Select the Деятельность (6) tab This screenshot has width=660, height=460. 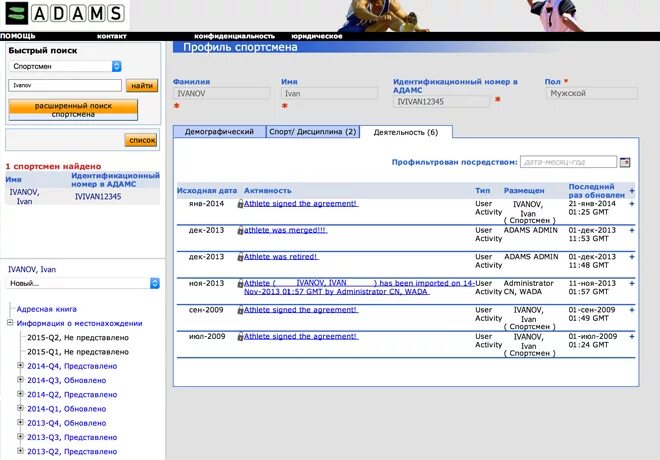tap(406, 132)
